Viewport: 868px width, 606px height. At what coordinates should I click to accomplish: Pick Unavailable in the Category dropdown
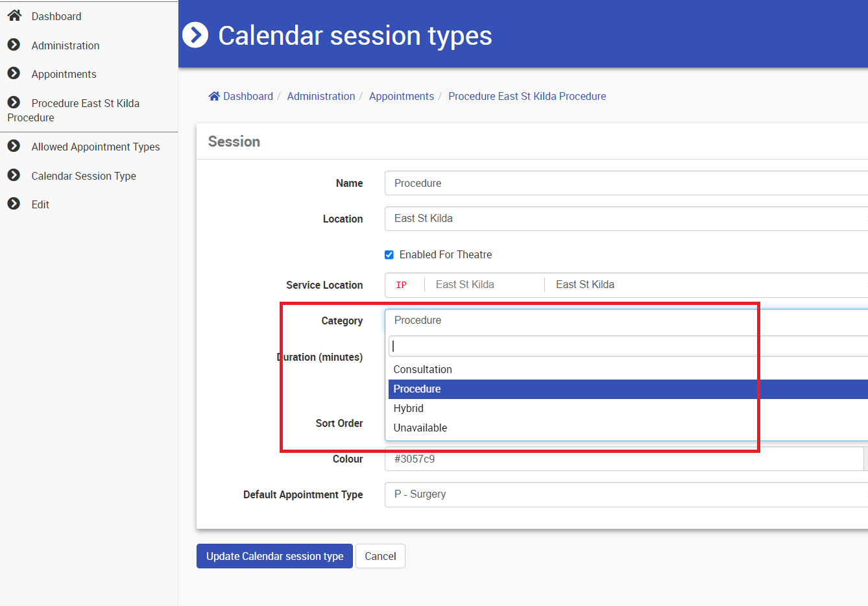pos(420,428)
